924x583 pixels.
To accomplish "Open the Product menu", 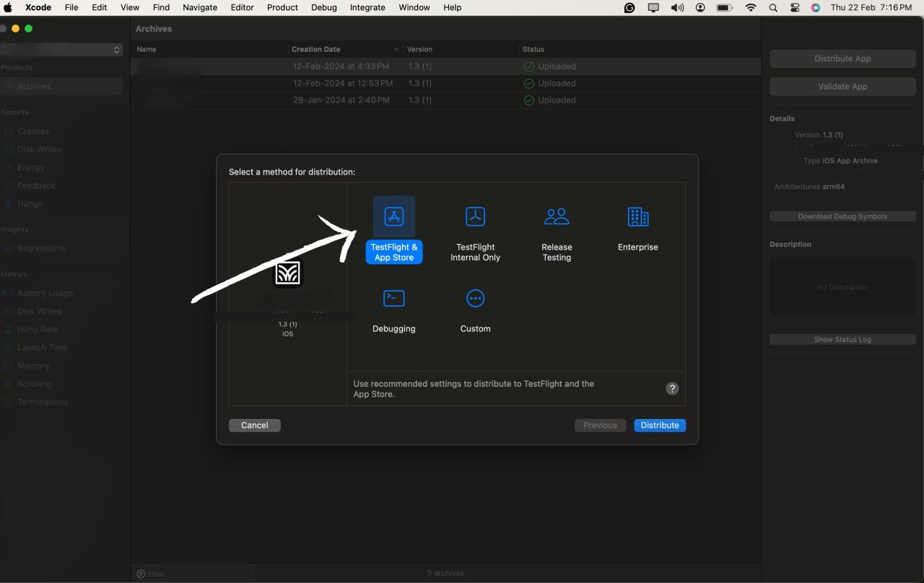I will [282, 7].
